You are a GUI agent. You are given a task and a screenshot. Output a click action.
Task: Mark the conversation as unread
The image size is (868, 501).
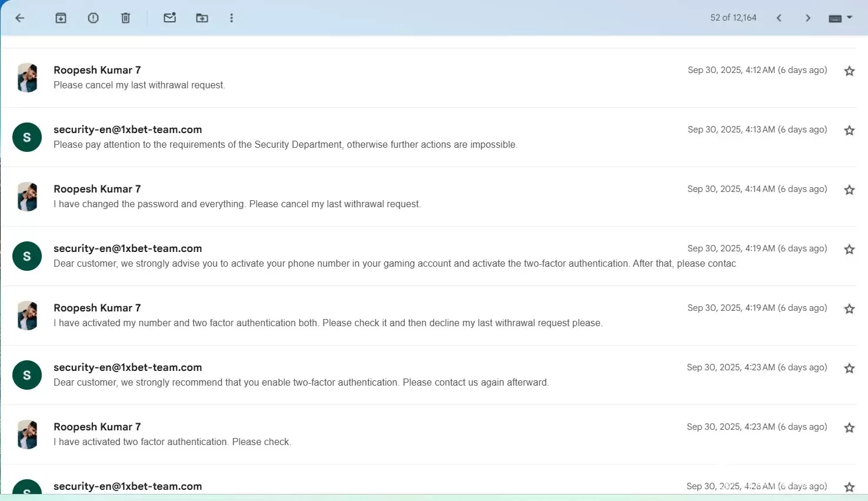coord(169,18)
